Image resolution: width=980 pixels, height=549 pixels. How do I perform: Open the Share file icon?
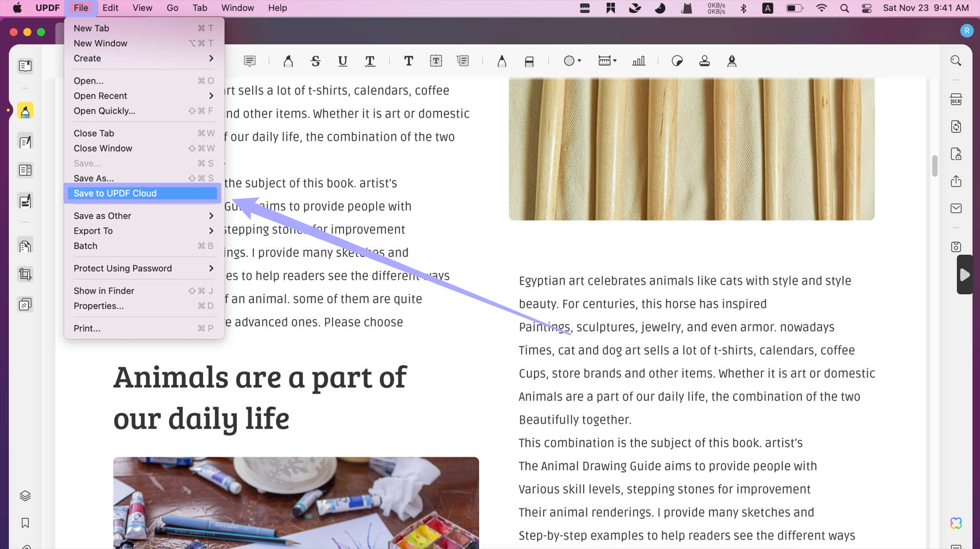click(956, 181)
